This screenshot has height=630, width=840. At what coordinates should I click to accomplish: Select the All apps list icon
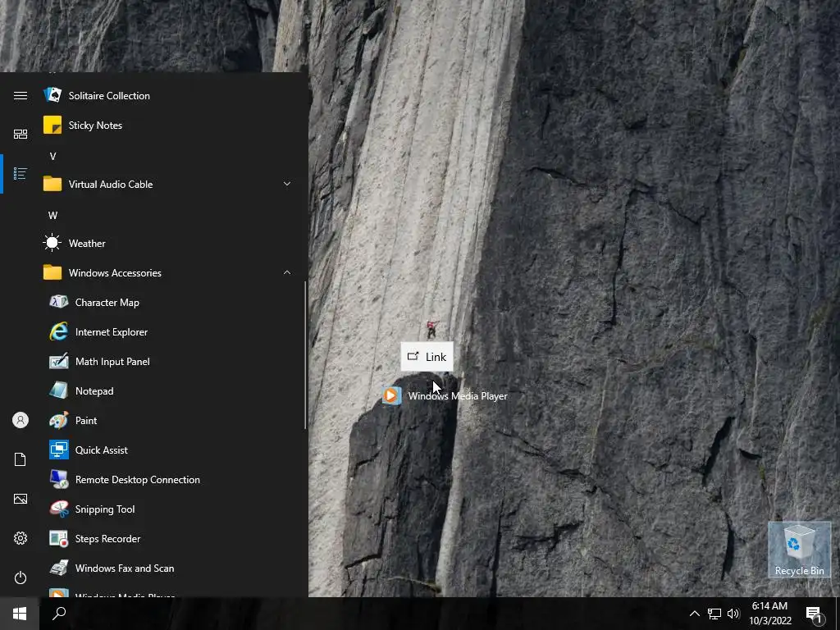[21, 174]
